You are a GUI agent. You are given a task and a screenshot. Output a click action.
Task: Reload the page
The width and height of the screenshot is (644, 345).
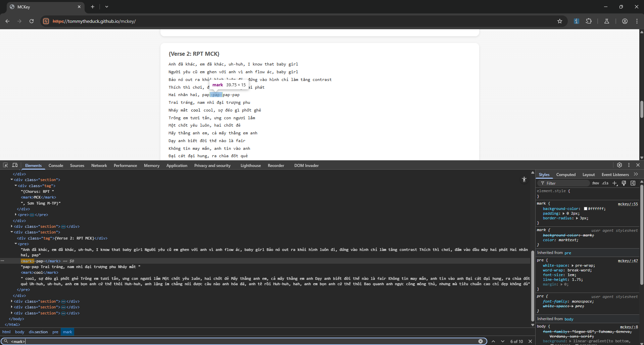pos(32,21)
